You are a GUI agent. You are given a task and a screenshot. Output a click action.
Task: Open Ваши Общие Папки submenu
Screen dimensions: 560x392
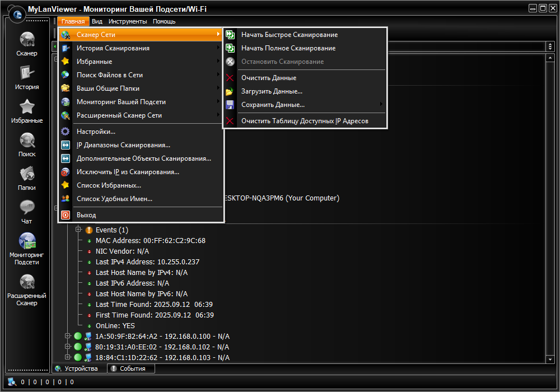click(x=141, y=88)
